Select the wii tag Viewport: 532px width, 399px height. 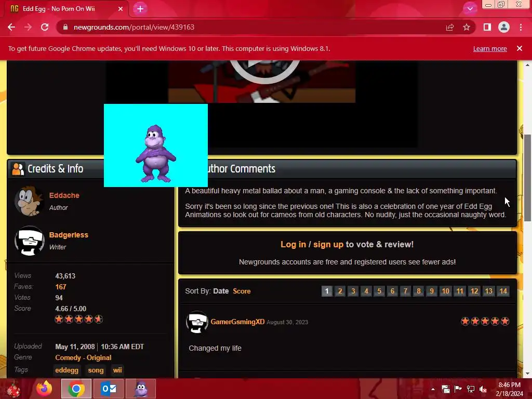(x=117, y=370)
